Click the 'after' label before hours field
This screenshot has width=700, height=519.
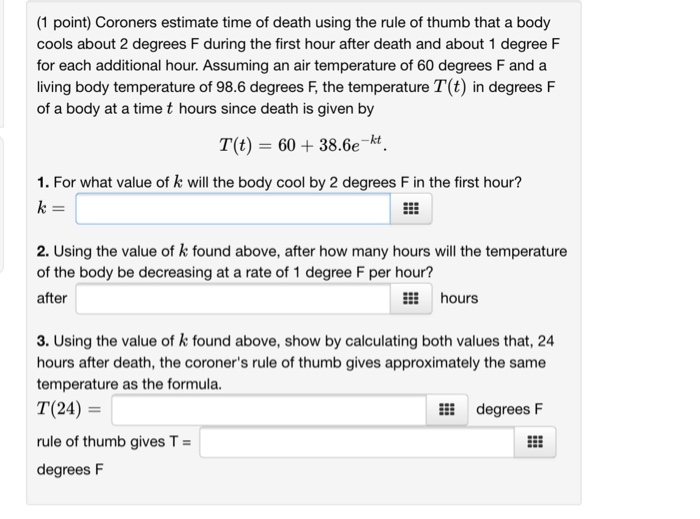(x=52, y=298)
